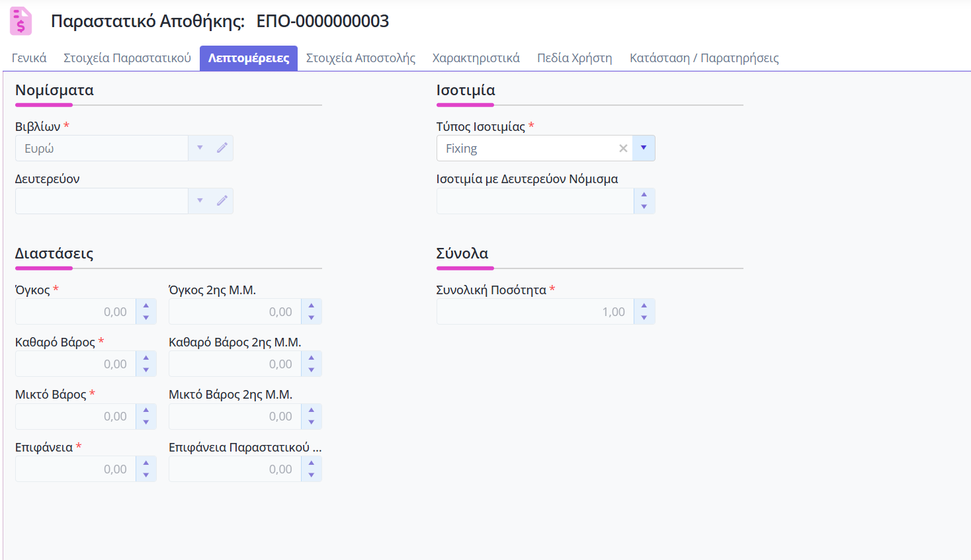
Task: Clear the Fixing value with X icon
Action: coord(622,148)
